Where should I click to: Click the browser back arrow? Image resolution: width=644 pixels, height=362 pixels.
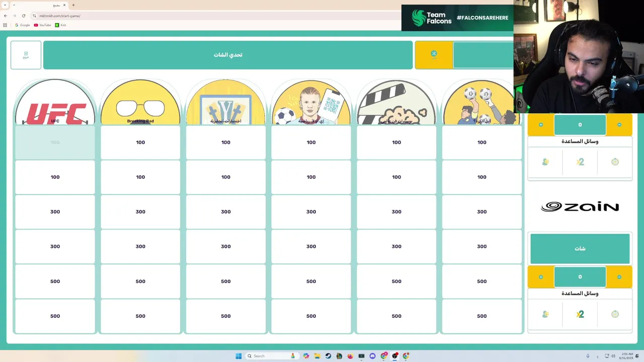tap(6, 16)
